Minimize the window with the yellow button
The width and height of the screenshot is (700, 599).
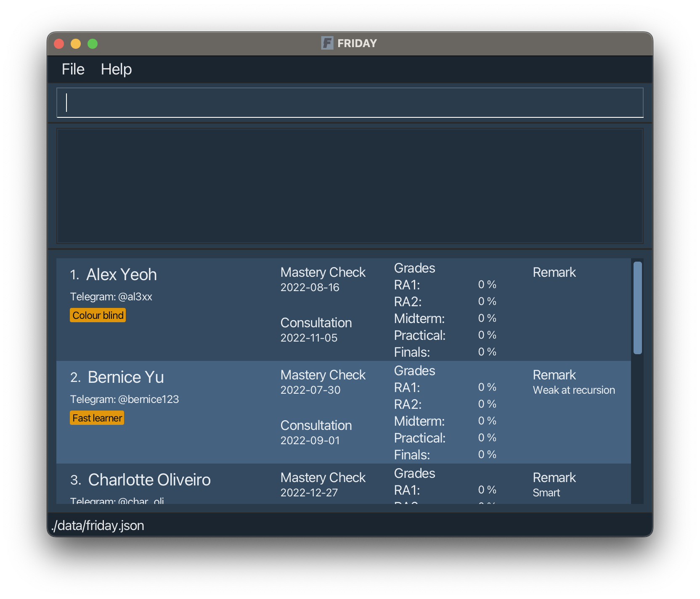[x=76, y=44]
